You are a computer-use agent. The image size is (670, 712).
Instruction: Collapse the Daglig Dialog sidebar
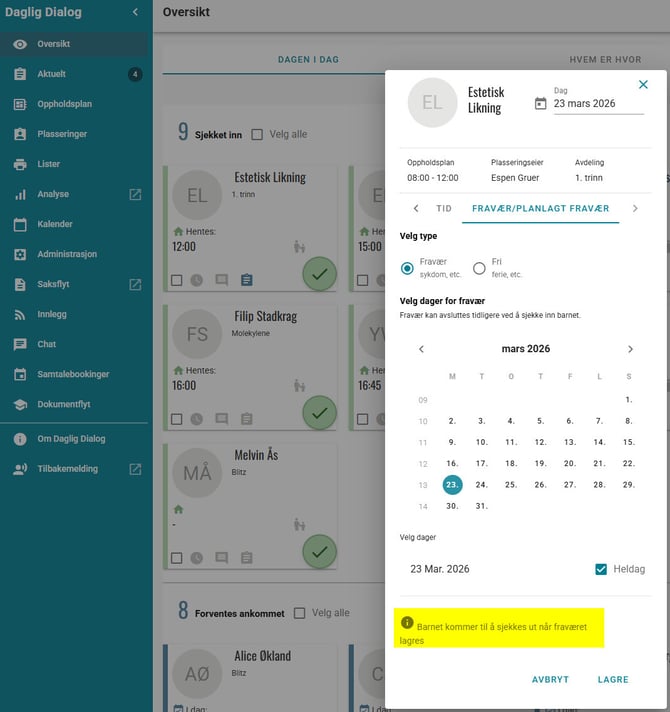coord(135,12)
